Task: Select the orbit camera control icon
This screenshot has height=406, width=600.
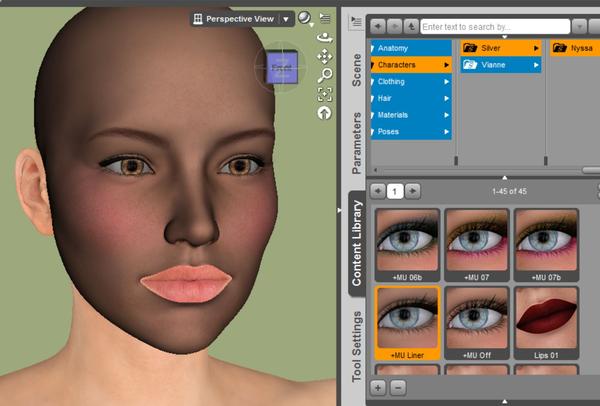Action: pos(324,38)
